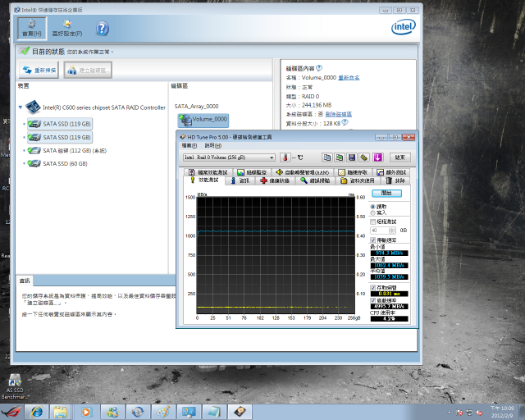Click the benchmark graph area in HD Tune
The width and height of the screenshot is (525, 420).
276,255
